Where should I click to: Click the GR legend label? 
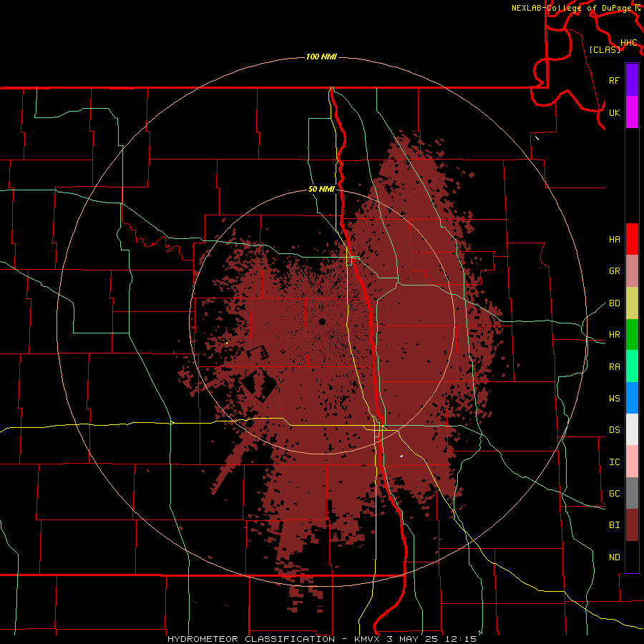[614, 271]
